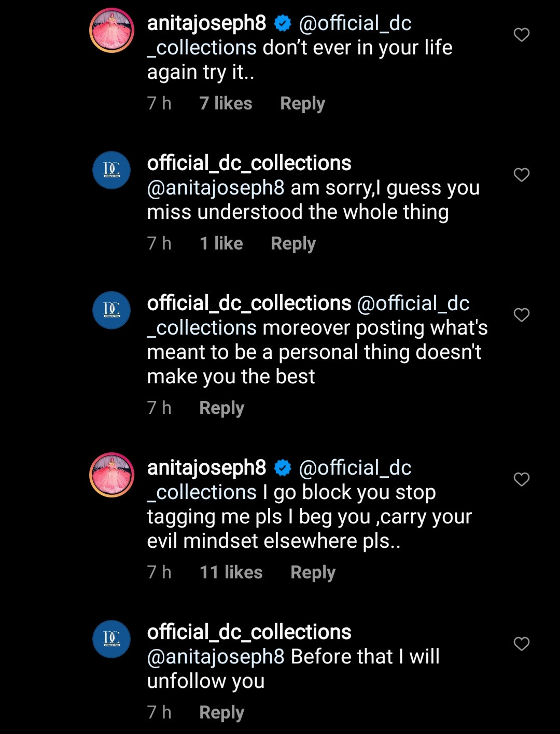The width and height of the screenshot is (560, 734).
Task: Reply to the "am sorry, I guess" comment
Action: [x=293, y=243]
